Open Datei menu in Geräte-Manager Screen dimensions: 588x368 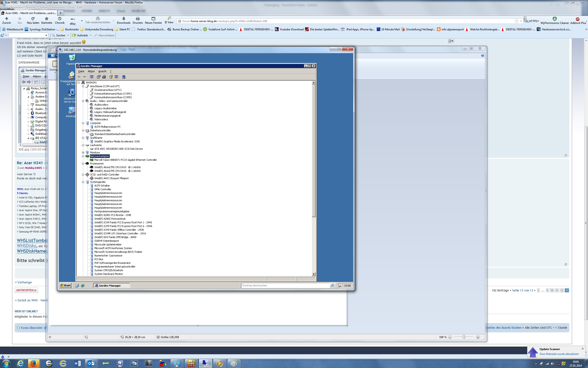point(81,71)
